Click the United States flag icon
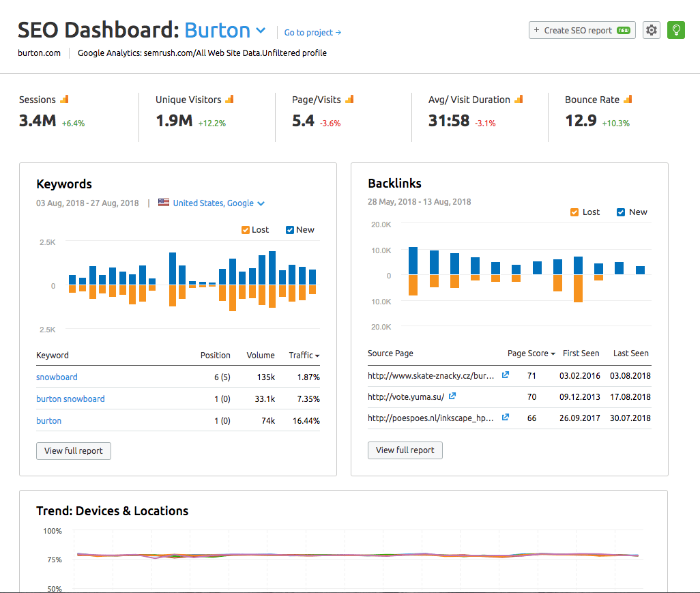This screenshot has width=700, height=593. point(163,202)
